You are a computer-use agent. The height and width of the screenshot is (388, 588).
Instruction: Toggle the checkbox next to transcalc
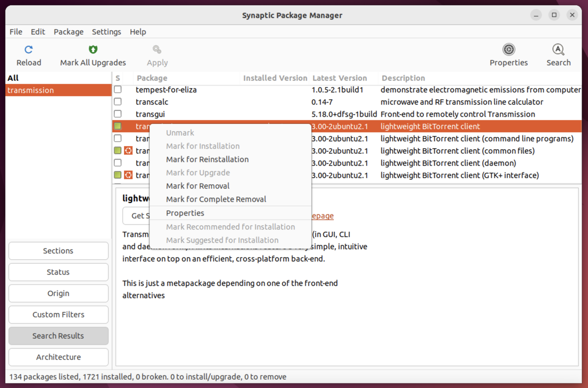[x=118, y=101]
